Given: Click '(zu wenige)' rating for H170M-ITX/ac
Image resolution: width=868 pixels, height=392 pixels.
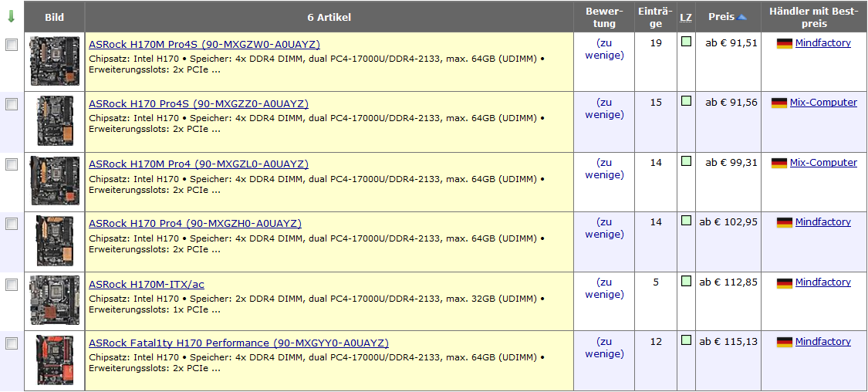Looking at the screenshot, I should [x=604, y=288].
